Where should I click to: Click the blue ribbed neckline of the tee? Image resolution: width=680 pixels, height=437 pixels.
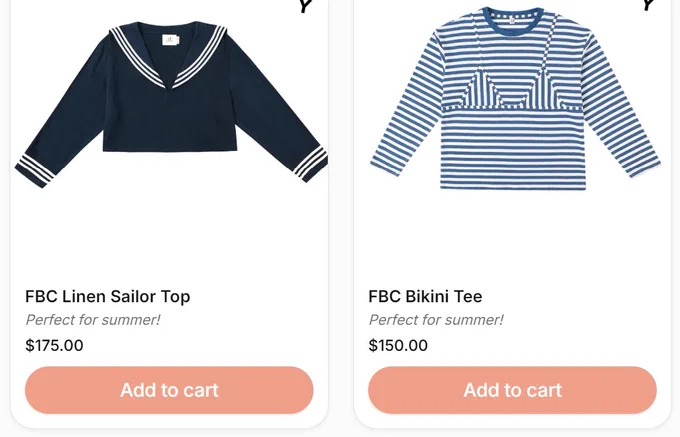tap(513, 22)
